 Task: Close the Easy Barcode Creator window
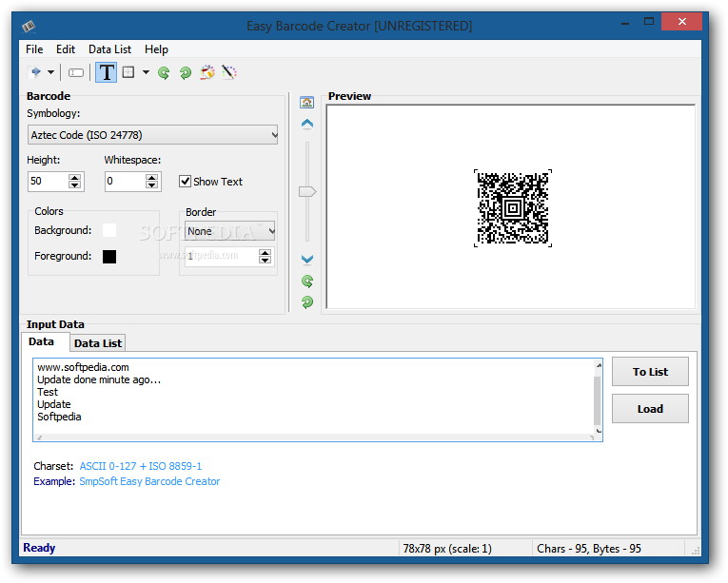coord(682,21)
